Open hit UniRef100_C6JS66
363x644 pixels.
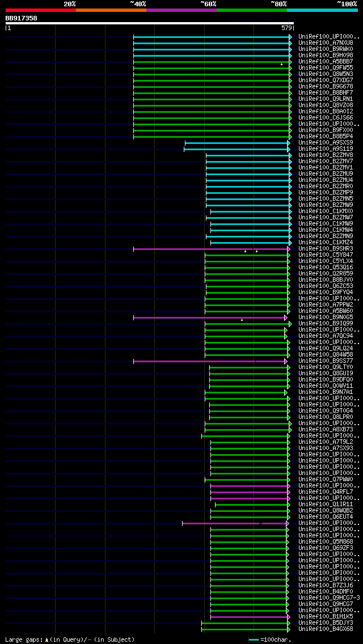pyautogui.click(x=326, y=117)
